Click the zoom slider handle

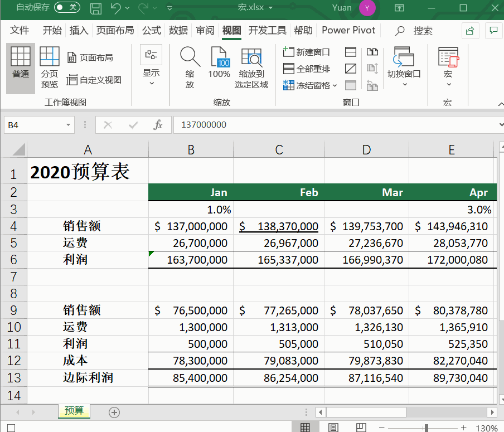click(426, 428)
